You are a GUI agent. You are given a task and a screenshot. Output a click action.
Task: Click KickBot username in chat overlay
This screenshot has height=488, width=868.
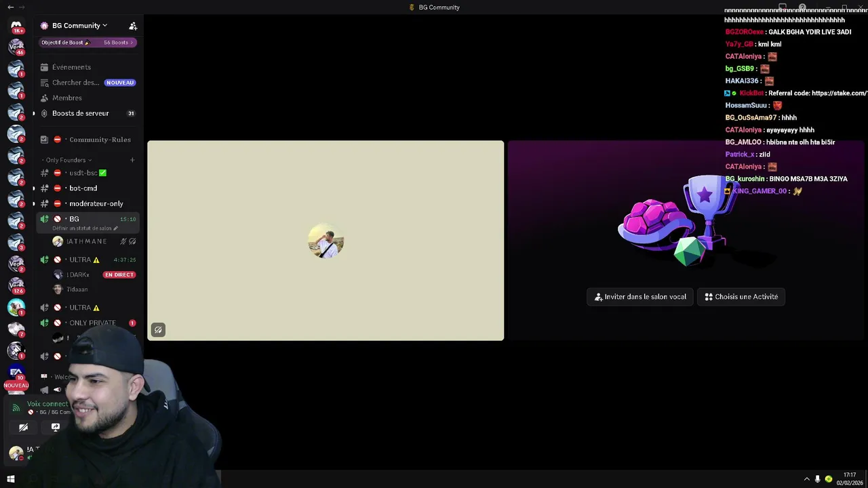click(x=751, y=94)
